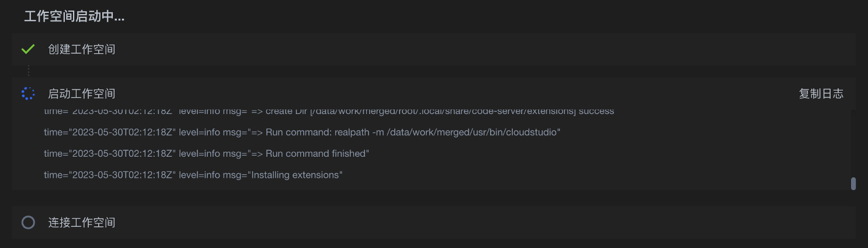Click the empty circle beside 连接工作空间
Screen dimensions: 868x248
tap(28, 222)
